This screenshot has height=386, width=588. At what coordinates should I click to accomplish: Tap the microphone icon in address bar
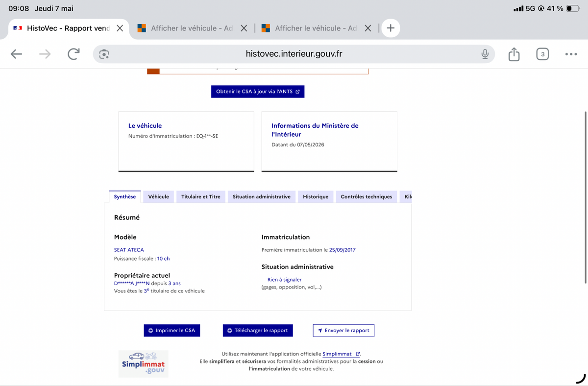[485, 54]
